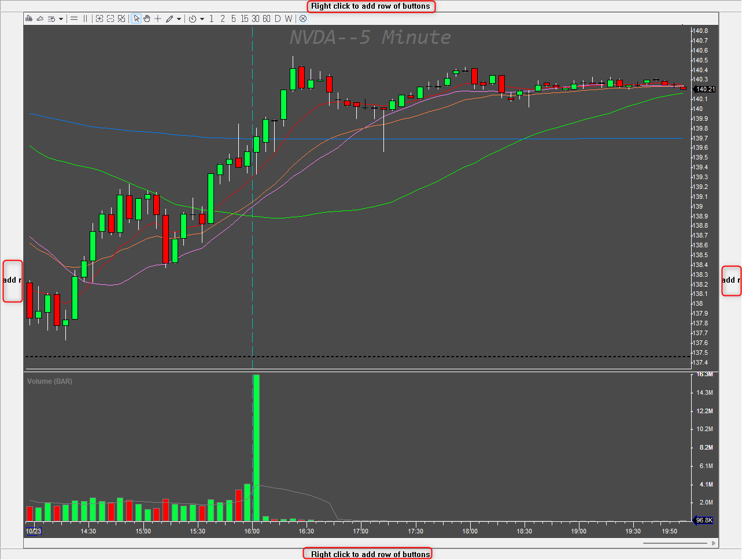Click the 16:00 time axis label

click(252, 531)
